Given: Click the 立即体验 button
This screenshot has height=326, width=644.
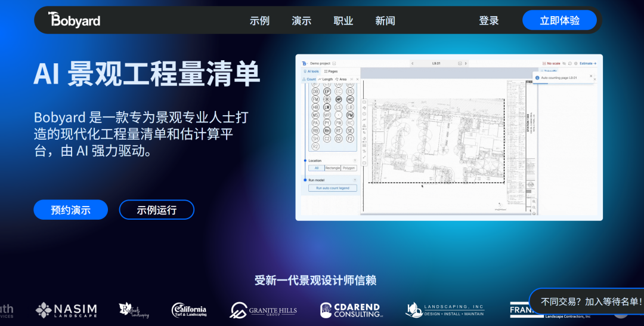Looking at the screenshot, I should [559, 20].
